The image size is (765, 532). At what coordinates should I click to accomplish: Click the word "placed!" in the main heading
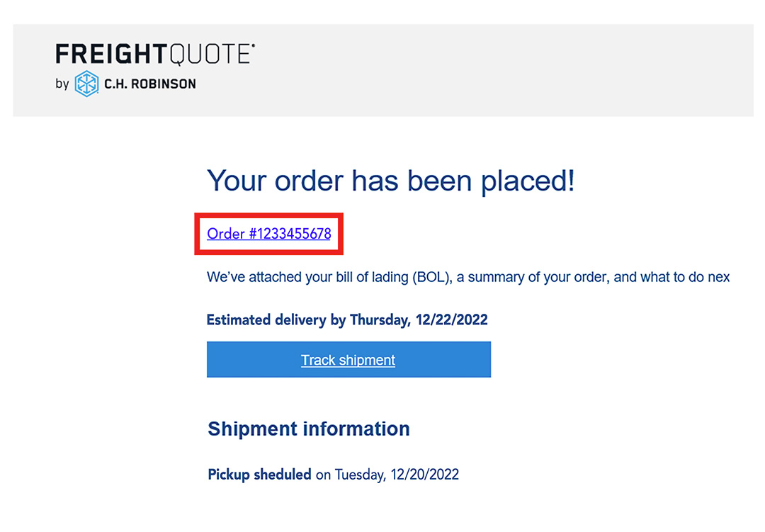[528, 181]
